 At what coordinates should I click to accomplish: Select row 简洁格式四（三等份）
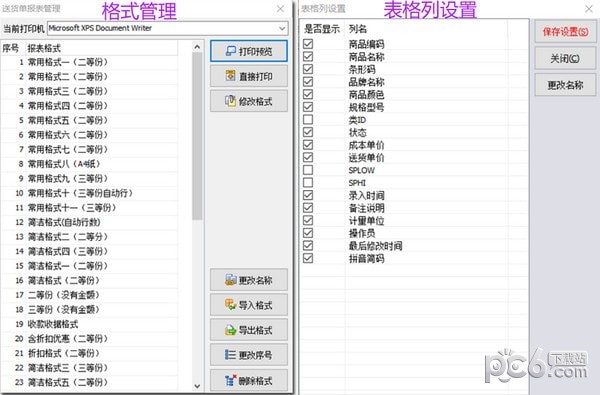click(x=89, y=251)
